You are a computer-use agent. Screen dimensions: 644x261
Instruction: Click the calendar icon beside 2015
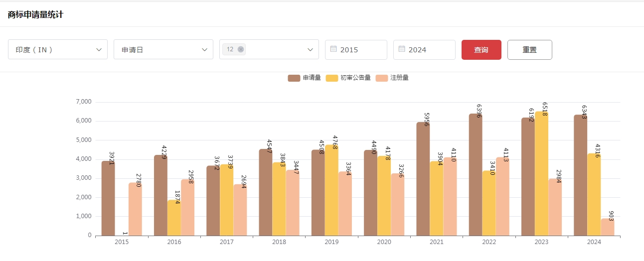334,49
